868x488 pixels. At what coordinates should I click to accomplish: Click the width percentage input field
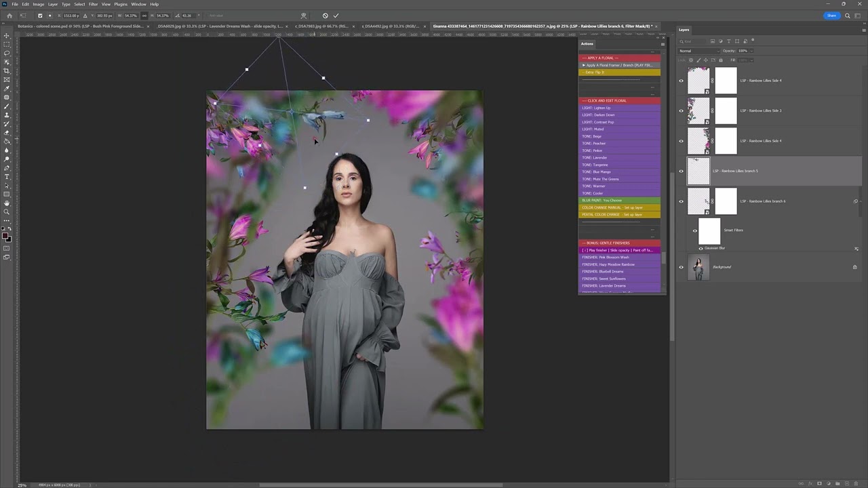tap(131, 16)
